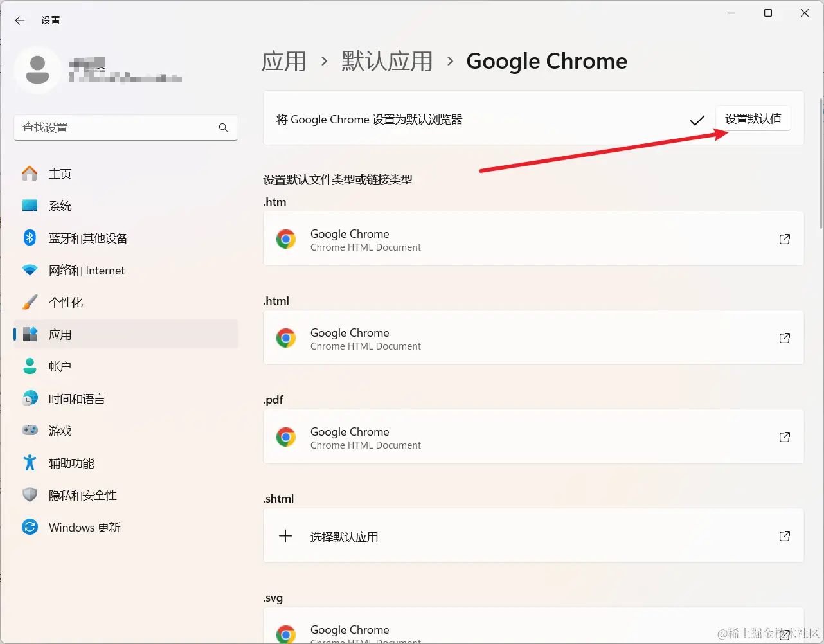Click the Chrome icon in .svg row

pyautogui.click(x=286, y=634)
